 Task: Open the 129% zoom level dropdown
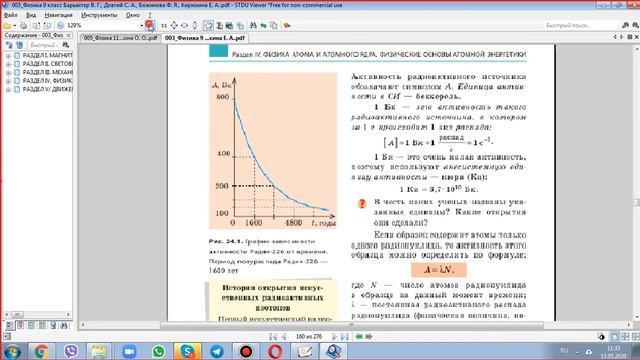(x=142, y=26)
